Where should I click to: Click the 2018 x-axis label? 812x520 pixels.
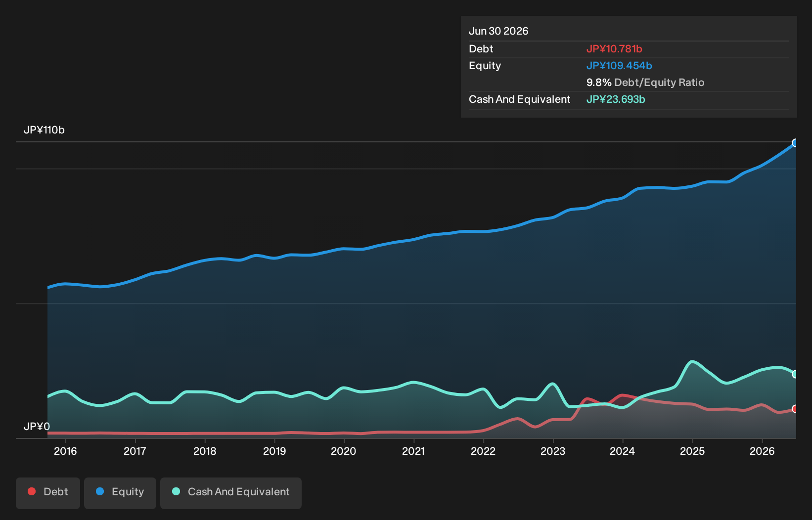205,451
